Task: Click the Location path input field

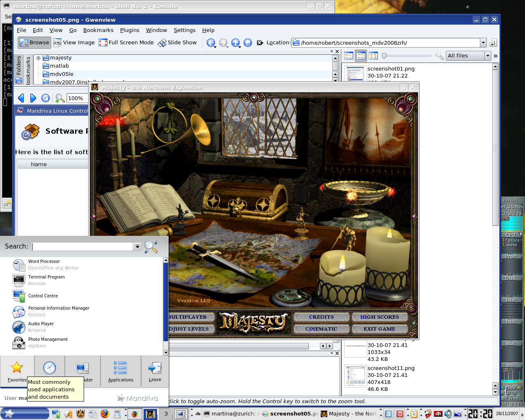Action: coord(386,43)
